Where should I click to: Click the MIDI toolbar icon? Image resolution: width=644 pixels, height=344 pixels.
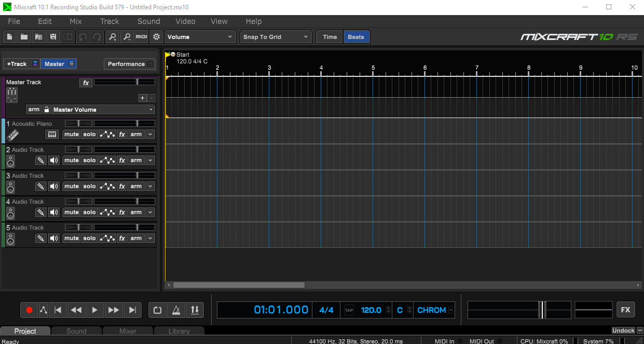tap(141, 37)
